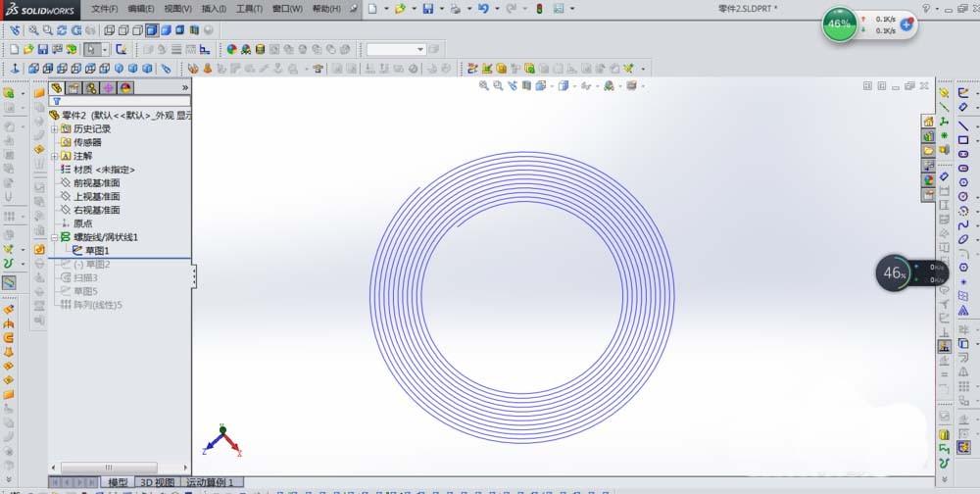Open the DisplayManager tab
This screenshot has width=980, height=494.
125,88
